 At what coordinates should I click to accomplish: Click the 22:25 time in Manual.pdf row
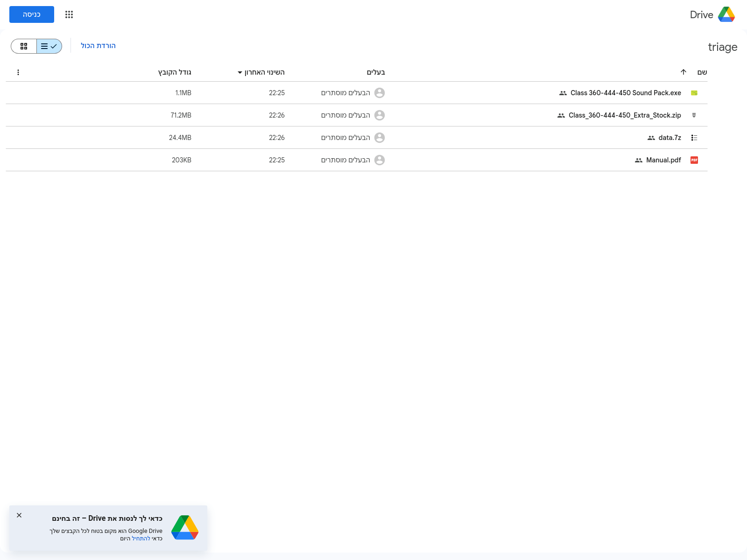click(x=277, y=160)
